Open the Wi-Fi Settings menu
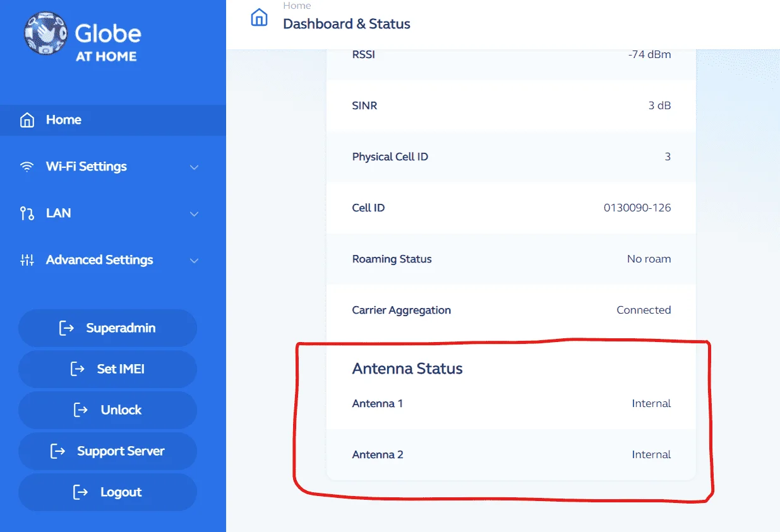Viewport: 780px width, 532px height. [x=113, y=167]
